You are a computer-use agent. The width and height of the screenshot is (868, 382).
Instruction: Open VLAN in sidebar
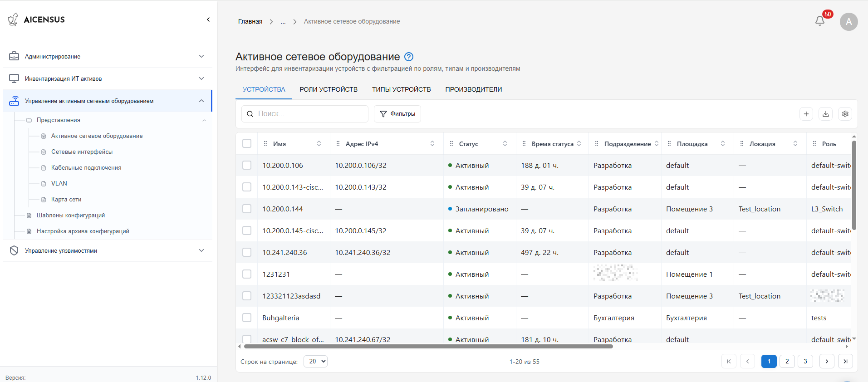coord(59,183)
